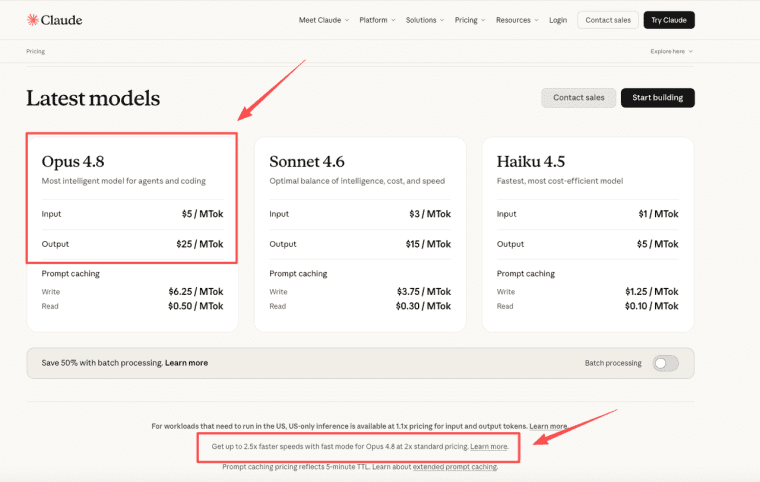Open Learn more about US-only inference

[x=548, y=426]
